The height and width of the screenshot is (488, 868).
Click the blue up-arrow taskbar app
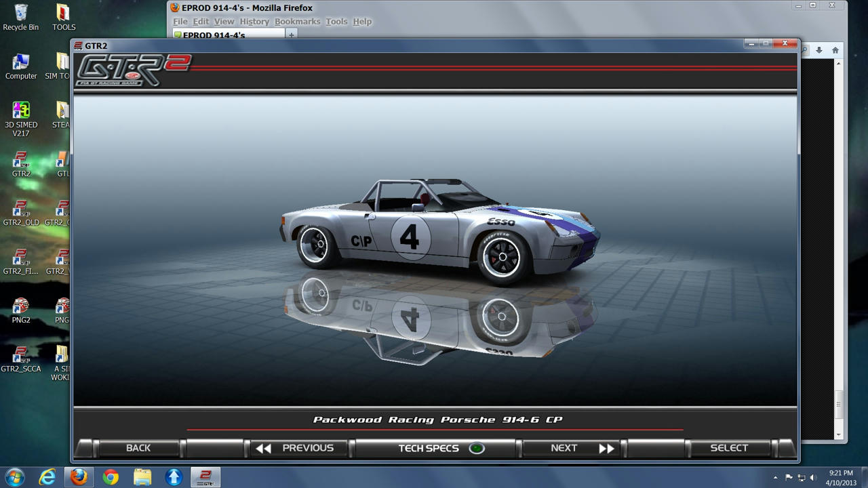[x=174, y=476]
